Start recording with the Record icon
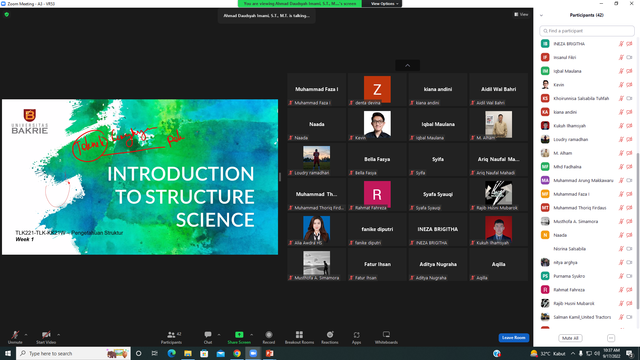The width and height of the screenshot is (640, 360). [269, 335]
